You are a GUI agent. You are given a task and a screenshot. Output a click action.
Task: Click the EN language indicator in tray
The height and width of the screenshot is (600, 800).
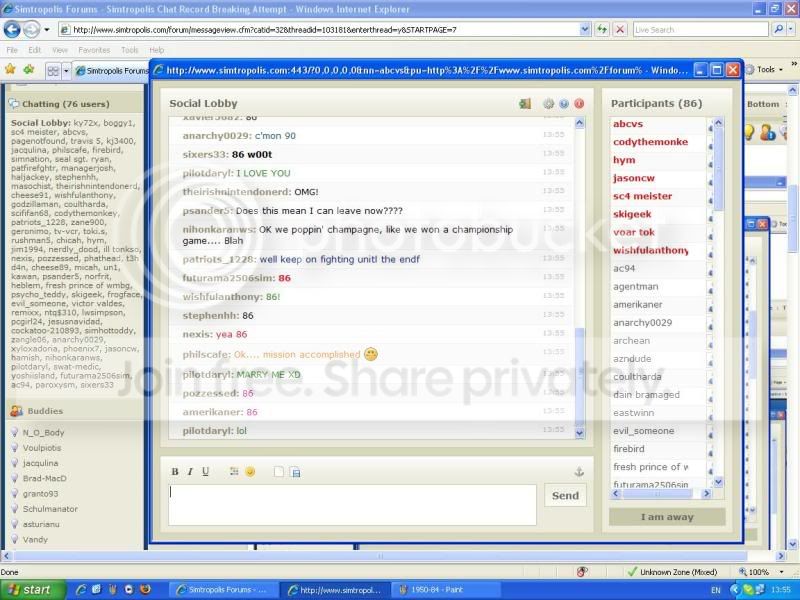[716, 590]
